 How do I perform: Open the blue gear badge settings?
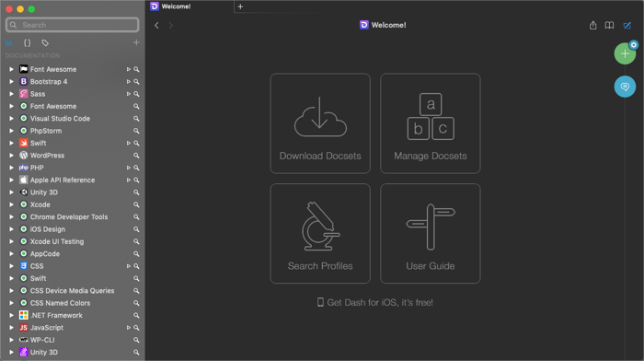click(x=634, y=45)
